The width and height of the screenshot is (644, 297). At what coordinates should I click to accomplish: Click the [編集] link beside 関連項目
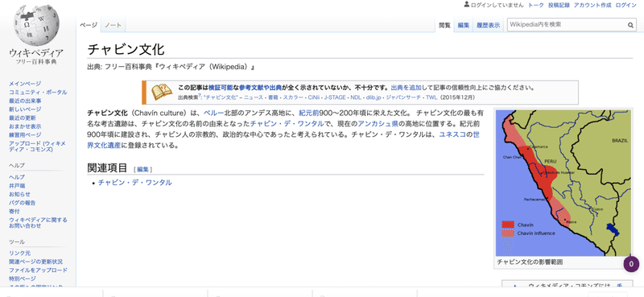[x=143, y=169]
